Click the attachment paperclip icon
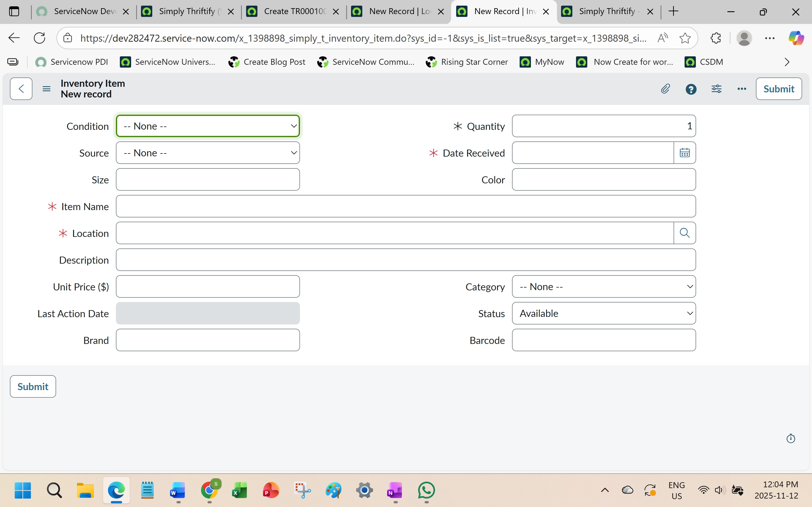Viewport: 812px width, 507px height. pyautogui.click(x=665, y=89)
